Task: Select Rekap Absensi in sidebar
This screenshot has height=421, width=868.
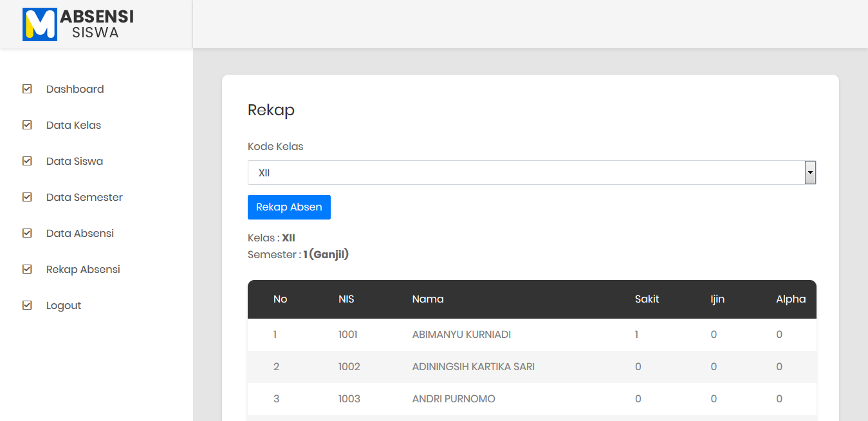Action: click(x=83, y=269)
